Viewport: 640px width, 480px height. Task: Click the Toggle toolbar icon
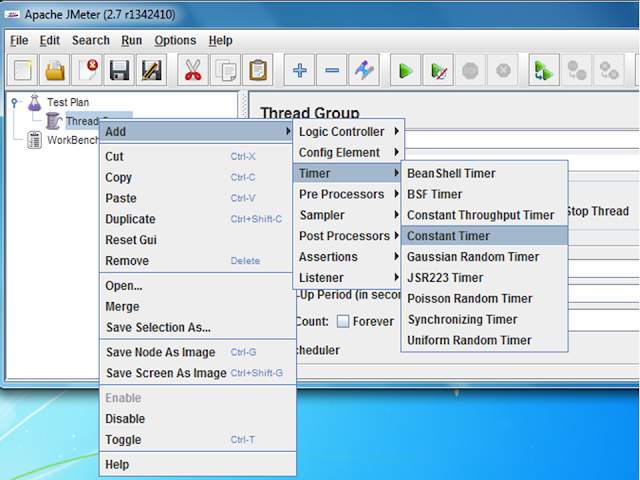coord(364,70)
